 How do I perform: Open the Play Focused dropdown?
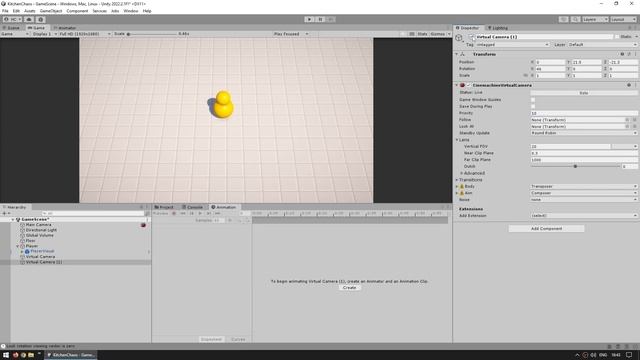pos(291,34)
